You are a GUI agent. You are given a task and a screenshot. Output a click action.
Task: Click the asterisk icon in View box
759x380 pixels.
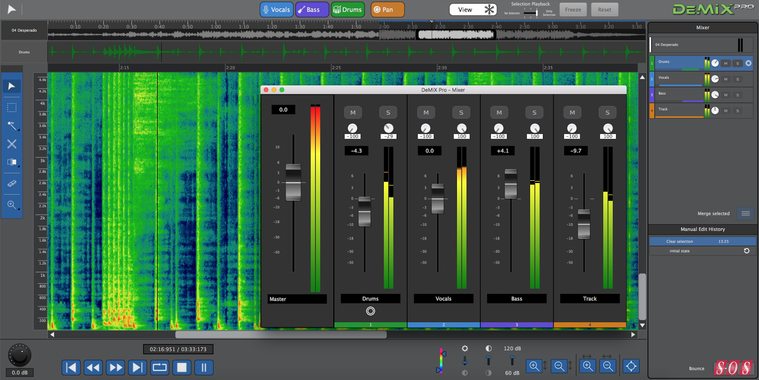[x=489, y=10]
